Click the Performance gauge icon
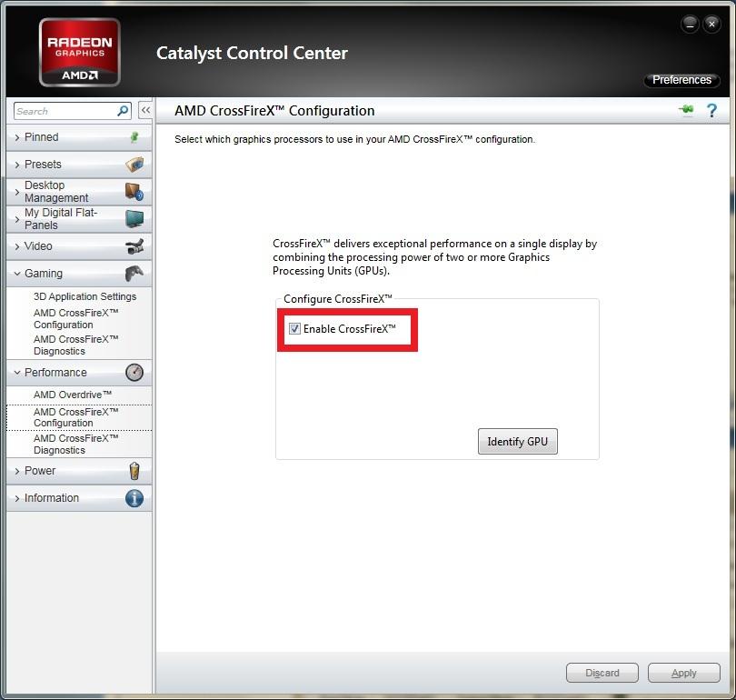736x700 pixels. [134, 373]
